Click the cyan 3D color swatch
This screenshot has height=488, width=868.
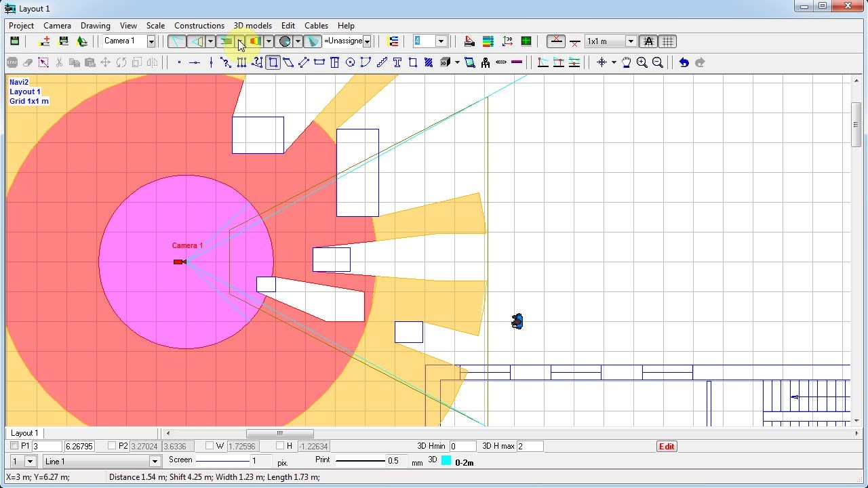click(x=446, y=461)
